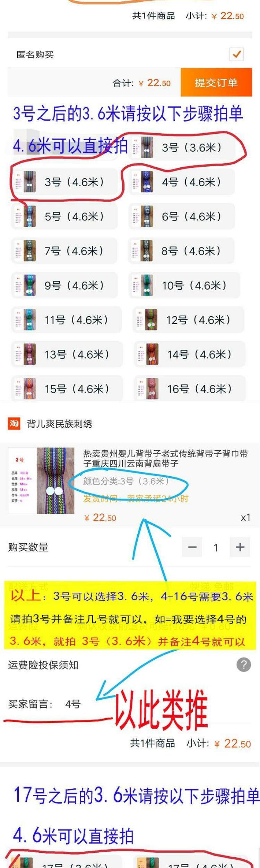This screenshot has height=868, width=260.
Task: Pick the 8号（4.6米）strap option
Action: [x=182, y=251]
